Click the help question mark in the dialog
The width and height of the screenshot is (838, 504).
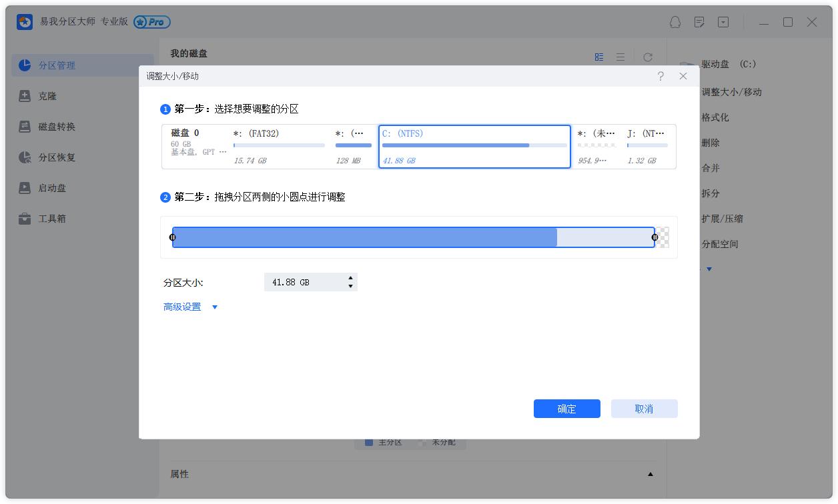click(661, 76)
